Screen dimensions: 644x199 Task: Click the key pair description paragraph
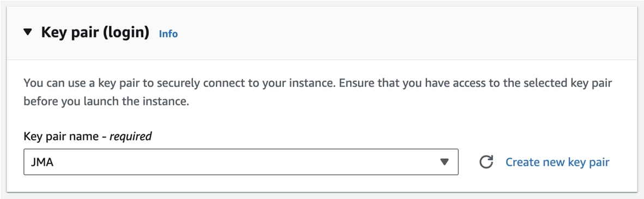(x=318, y=92)
